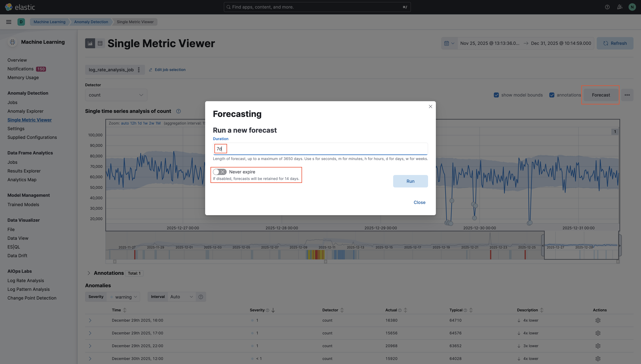
Task: Close the Forecasting dialog with X
Action: (431, 106)
